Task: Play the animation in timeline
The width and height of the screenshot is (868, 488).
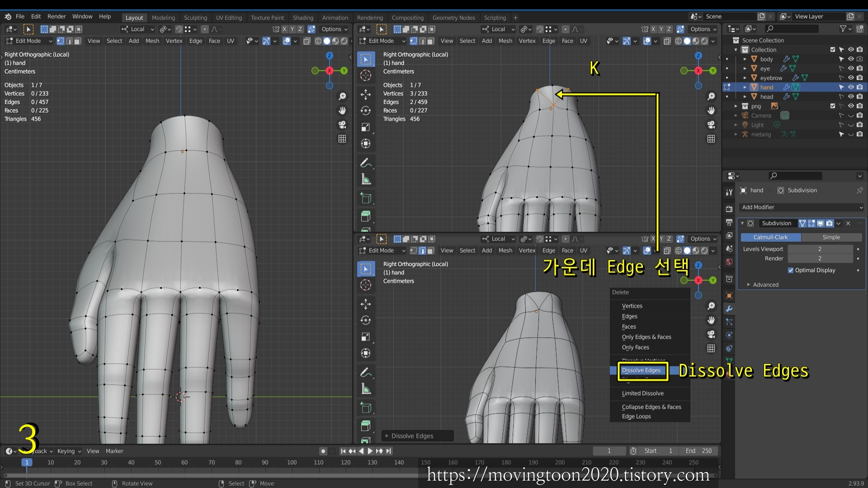Action: click(370, 451)
